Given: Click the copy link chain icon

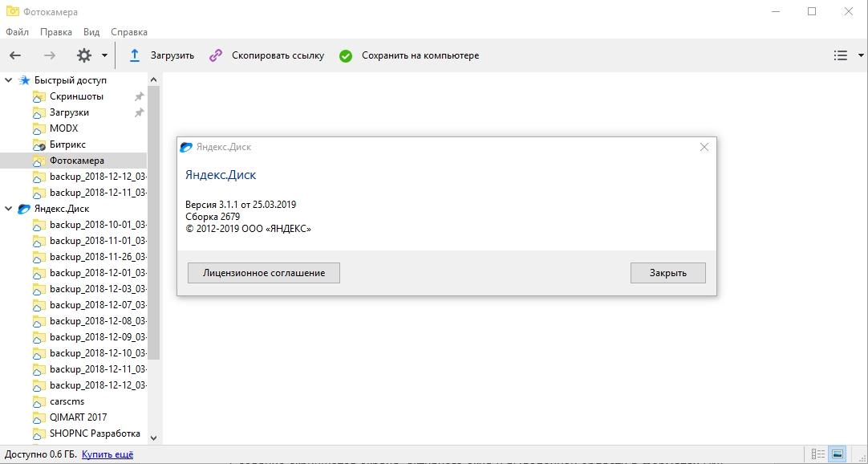Looking at the screenshot, I should coord(216,55).
